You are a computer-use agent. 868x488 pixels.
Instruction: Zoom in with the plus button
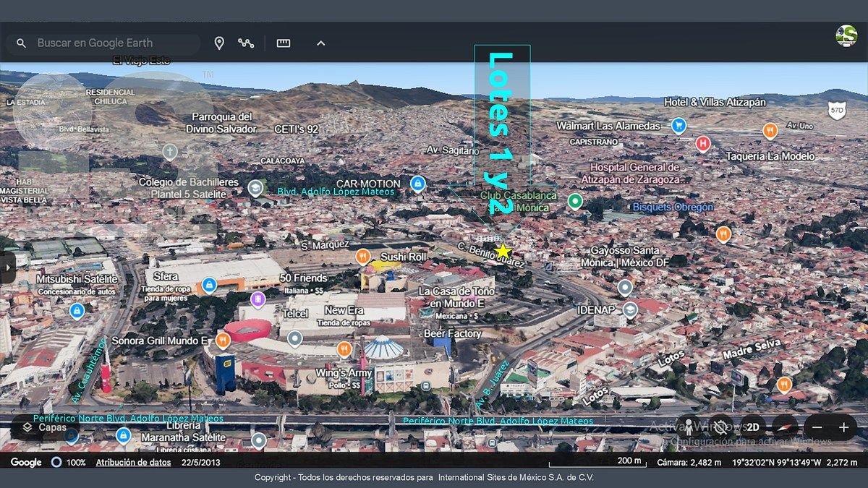point(843,427)
